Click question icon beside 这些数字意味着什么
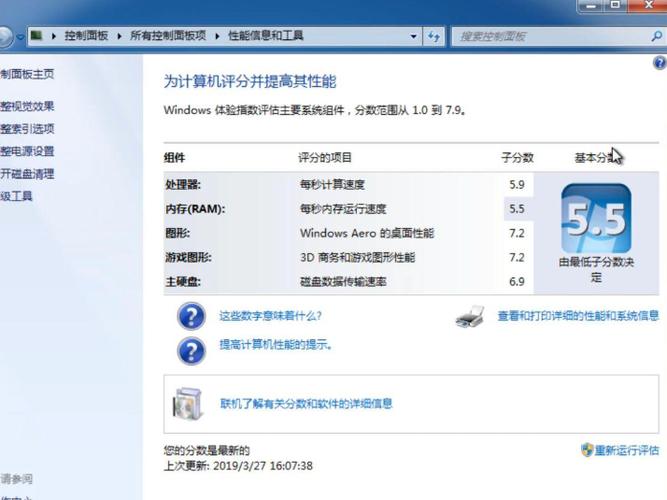 tap(191, 316)
